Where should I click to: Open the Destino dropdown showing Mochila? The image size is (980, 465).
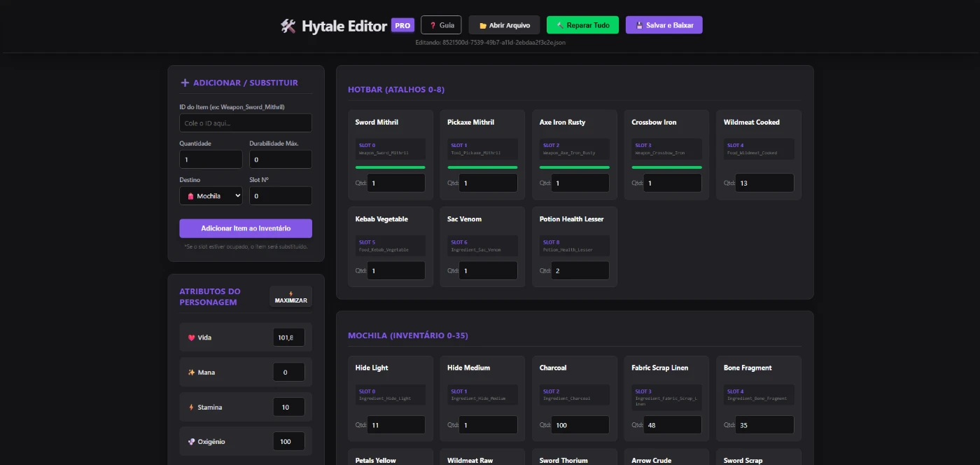pos(211,196)
